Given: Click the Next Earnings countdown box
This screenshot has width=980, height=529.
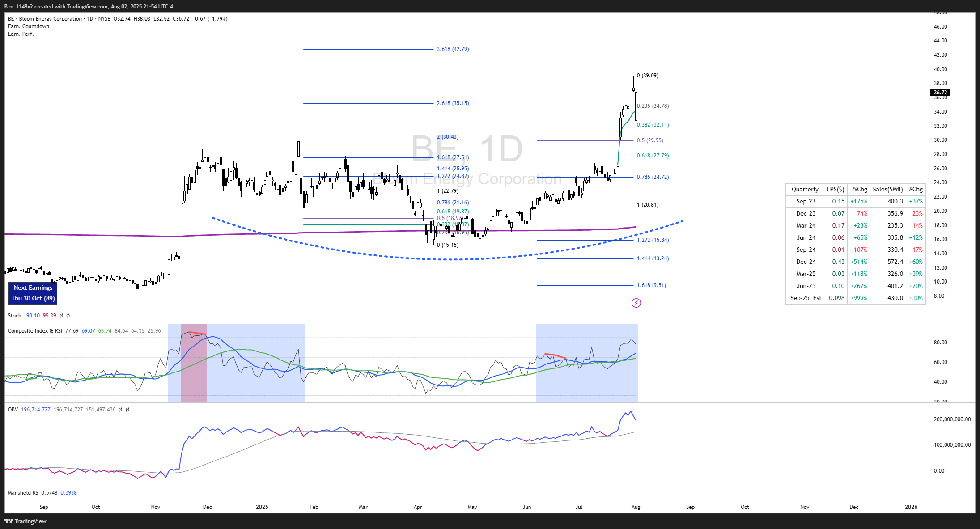Looking at the screenshot, I should [33, 293].
